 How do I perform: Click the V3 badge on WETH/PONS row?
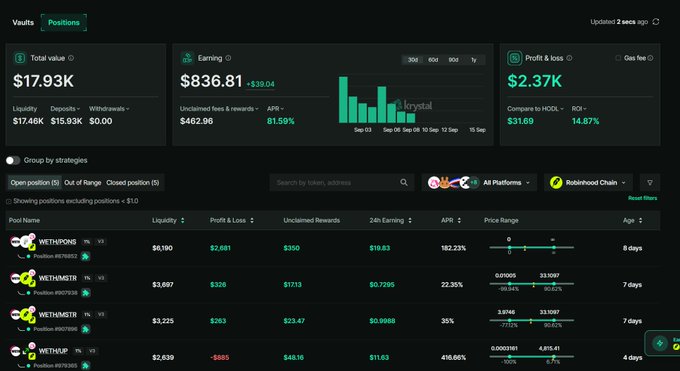tap(101, 241)
